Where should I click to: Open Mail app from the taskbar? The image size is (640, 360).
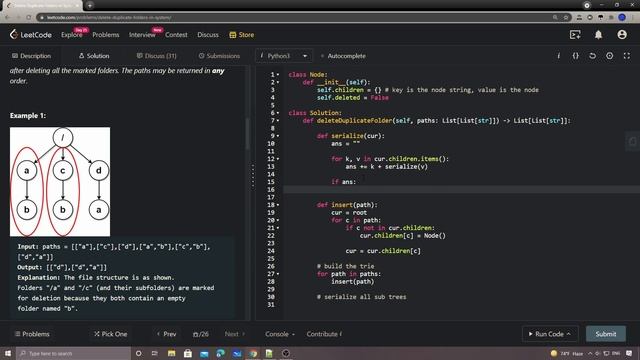coord(204,353)
